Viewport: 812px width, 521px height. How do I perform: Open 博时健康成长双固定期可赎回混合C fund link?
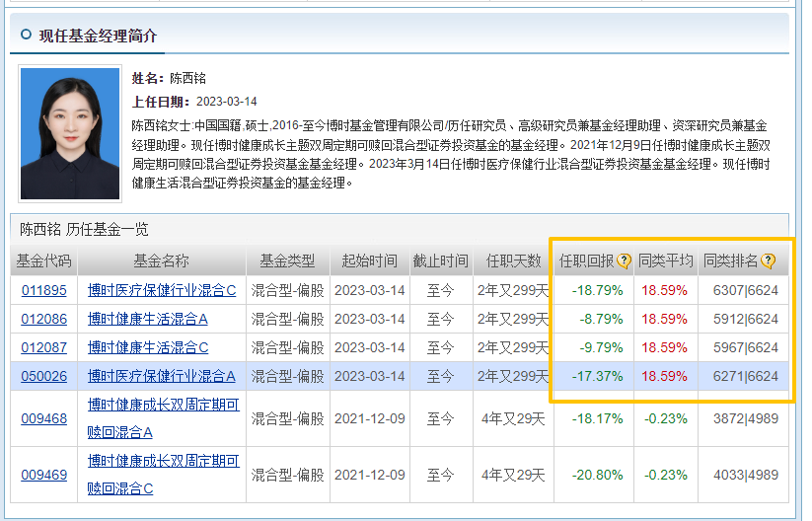[x=163, y=475]
